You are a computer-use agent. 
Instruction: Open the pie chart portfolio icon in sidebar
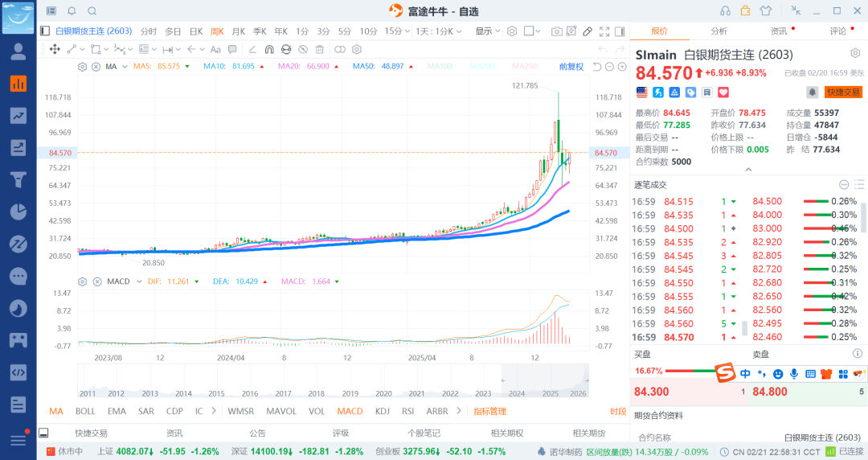[x=18, y=212]
